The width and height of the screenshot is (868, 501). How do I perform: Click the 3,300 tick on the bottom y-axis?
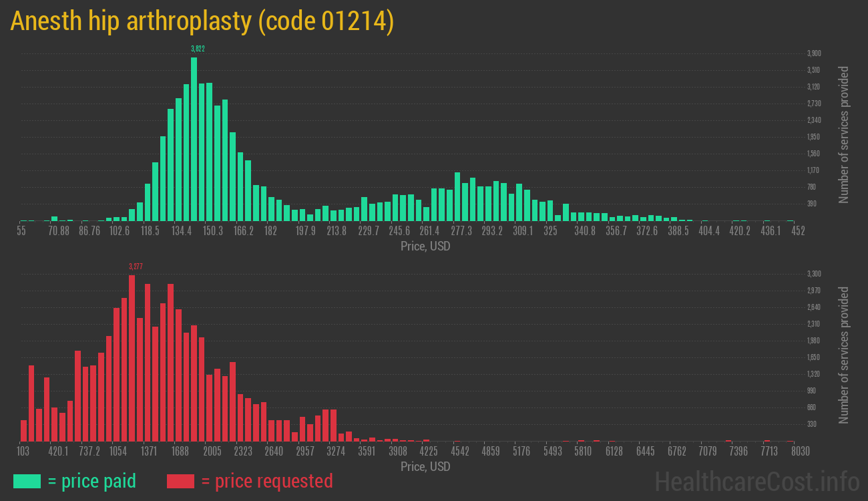point(813,274)
